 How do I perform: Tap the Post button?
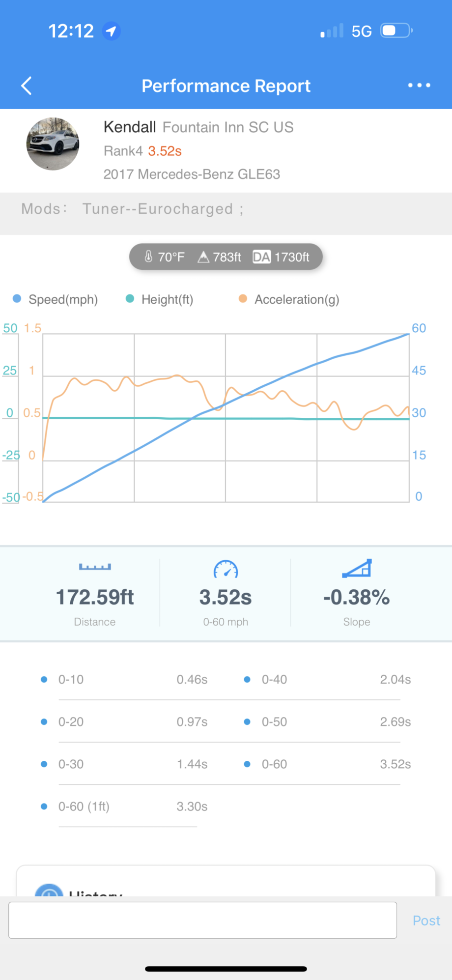pyautogui.click(x=426, y=921)
